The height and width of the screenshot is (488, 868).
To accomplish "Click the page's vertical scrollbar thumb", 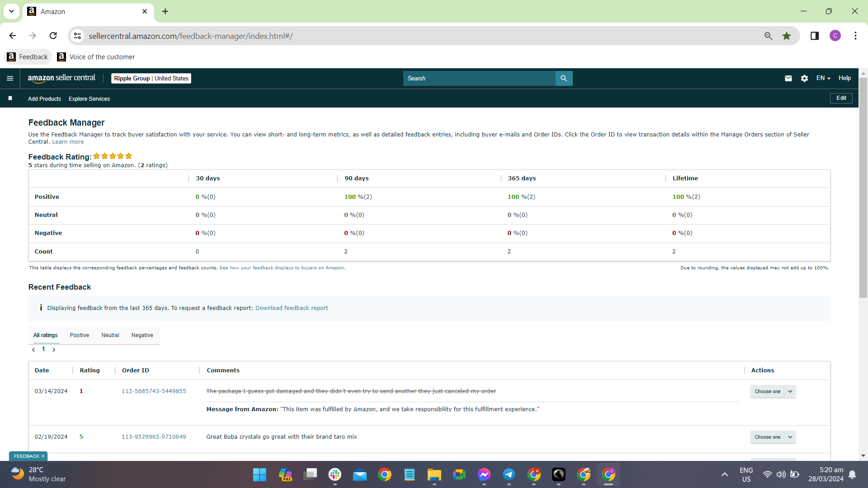I will 863,188.
